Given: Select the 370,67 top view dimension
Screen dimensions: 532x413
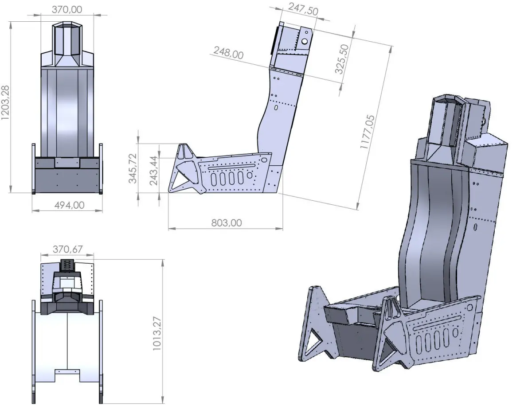Looking at the screenshot, I should pyautogui.click(x=68, y=249).
